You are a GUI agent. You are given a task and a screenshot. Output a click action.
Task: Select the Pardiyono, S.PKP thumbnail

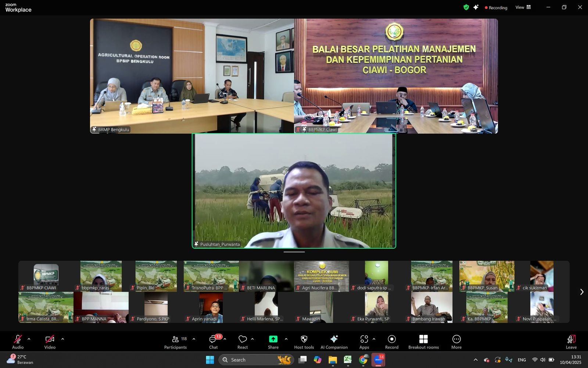(x=156, y=307)
